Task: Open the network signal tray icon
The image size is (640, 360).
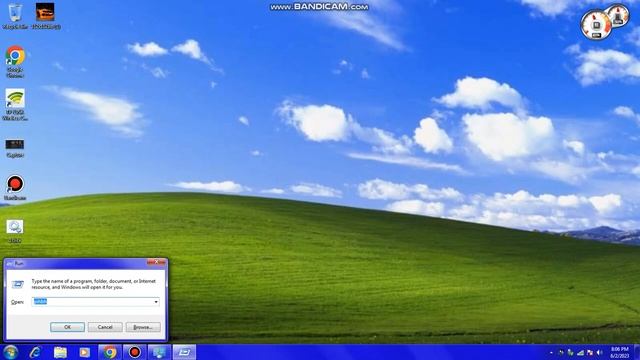Action: click(x=580, y=353)
